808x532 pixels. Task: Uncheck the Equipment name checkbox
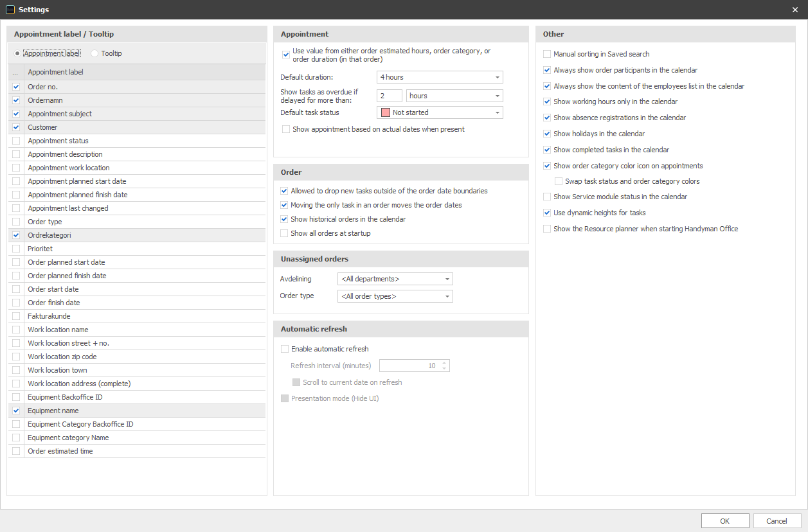(16, 411)
